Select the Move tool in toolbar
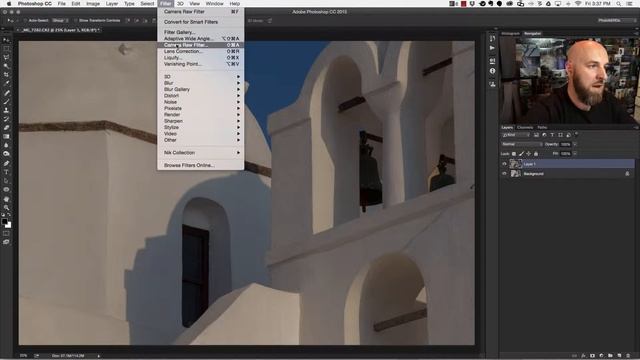The image size is (640, 360). [6, 40]
